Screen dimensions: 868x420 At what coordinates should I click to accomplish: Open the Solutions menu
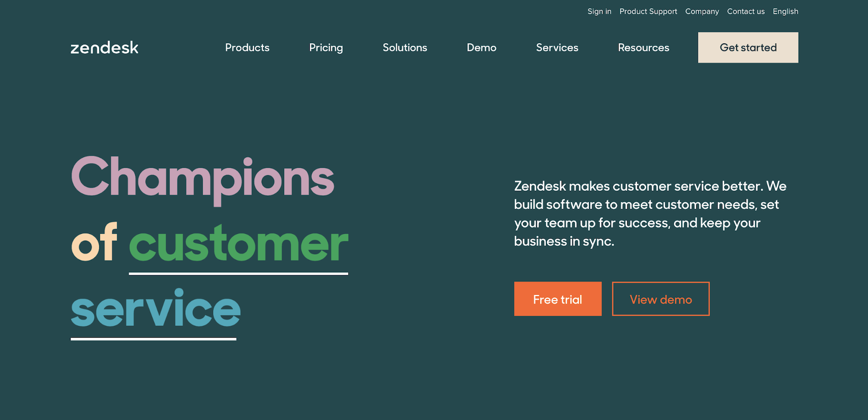pos(404,48)
